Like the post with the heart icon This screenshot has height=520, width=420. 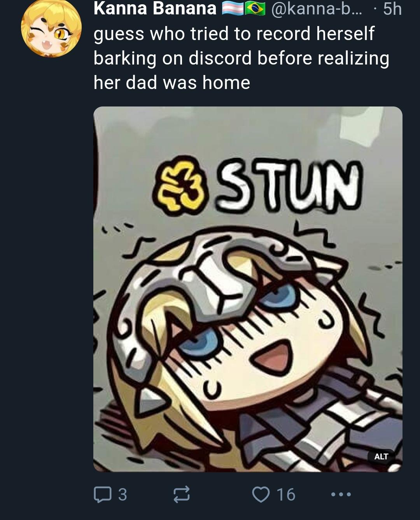261,494
